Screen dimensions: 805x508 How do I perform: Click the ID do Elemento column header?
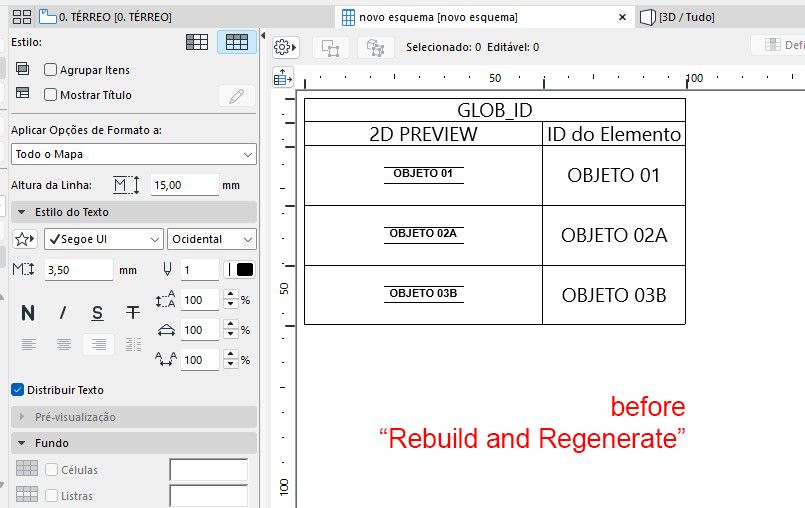pyautogui.click(x=614, y=134)
